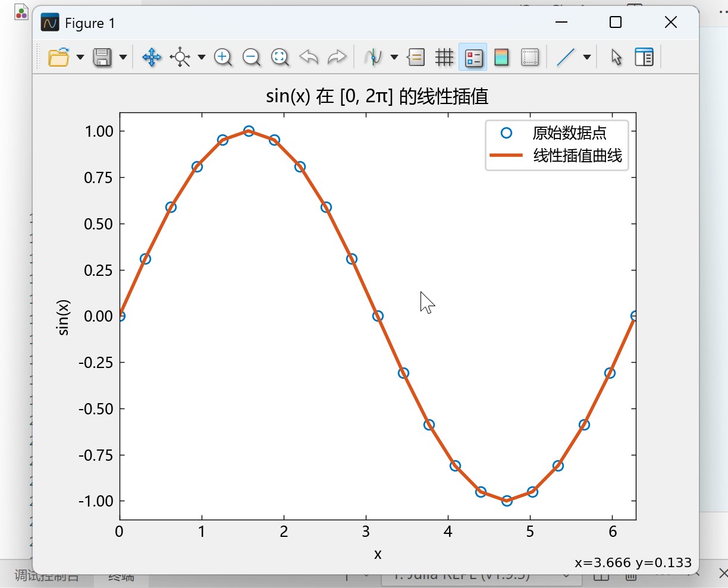Redo the view change with the right arrow
This screenshot has width=728, height=588.
click(337, 58)
